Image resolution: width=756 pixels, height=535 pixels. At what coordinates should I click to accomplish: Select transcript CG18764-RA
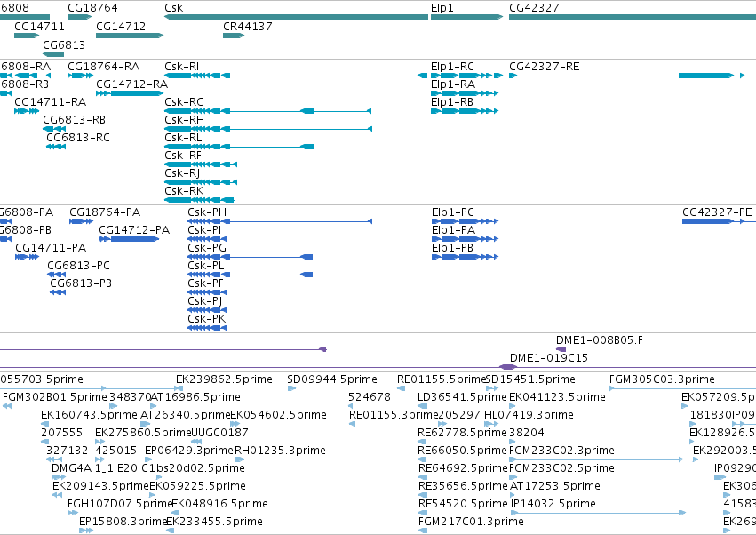pos(103,67)
